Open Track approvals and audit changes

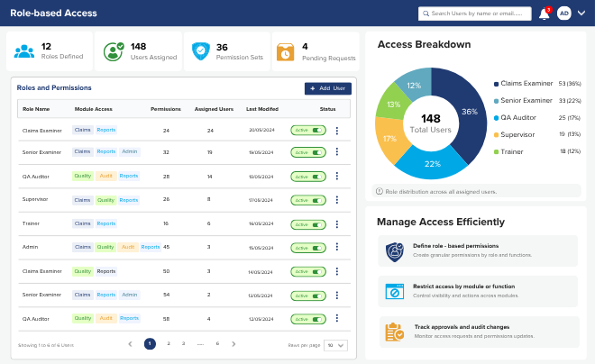coord(462,327)
